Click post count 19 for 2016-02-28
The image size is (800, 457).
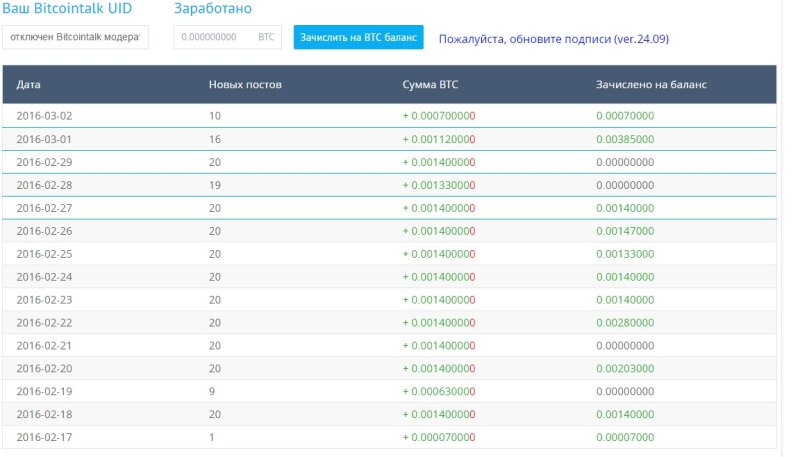click(x=215, y=185)
